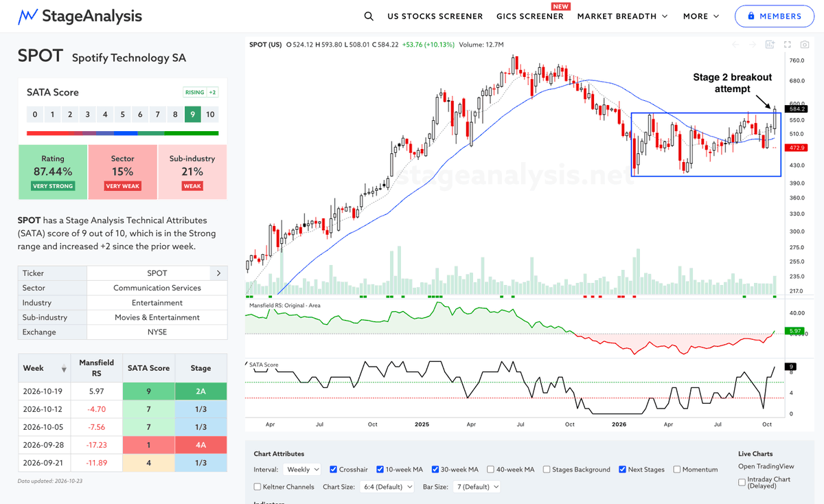The height and width of the screenshot is (504, 824).
Task: Click the RISING +2 badge
Action: point(201,93)
